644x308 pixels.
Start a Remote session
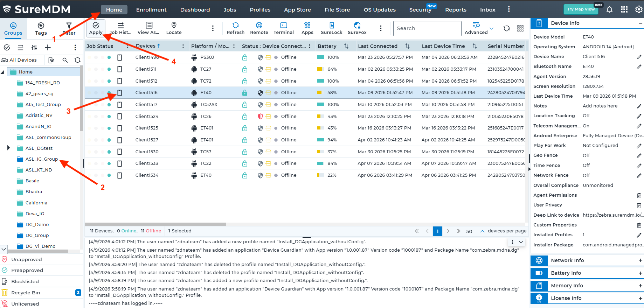[x=259, y=28]
